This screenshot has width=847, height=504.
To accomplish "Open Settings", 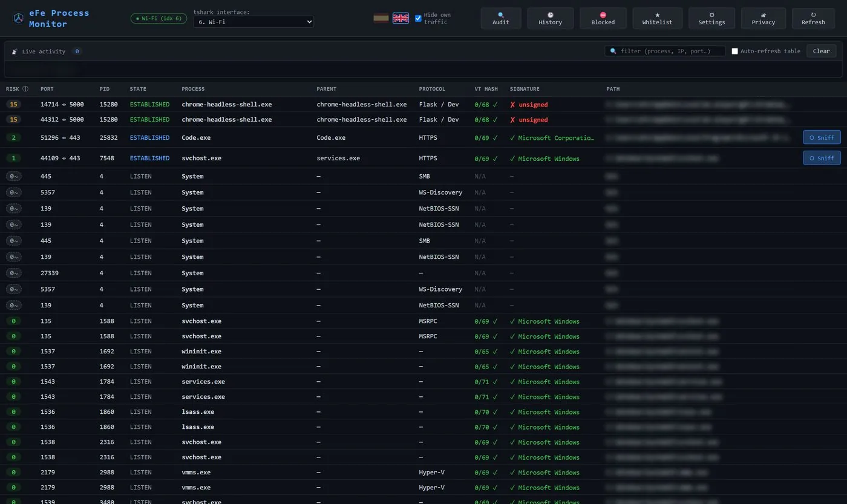I will 711,18.
